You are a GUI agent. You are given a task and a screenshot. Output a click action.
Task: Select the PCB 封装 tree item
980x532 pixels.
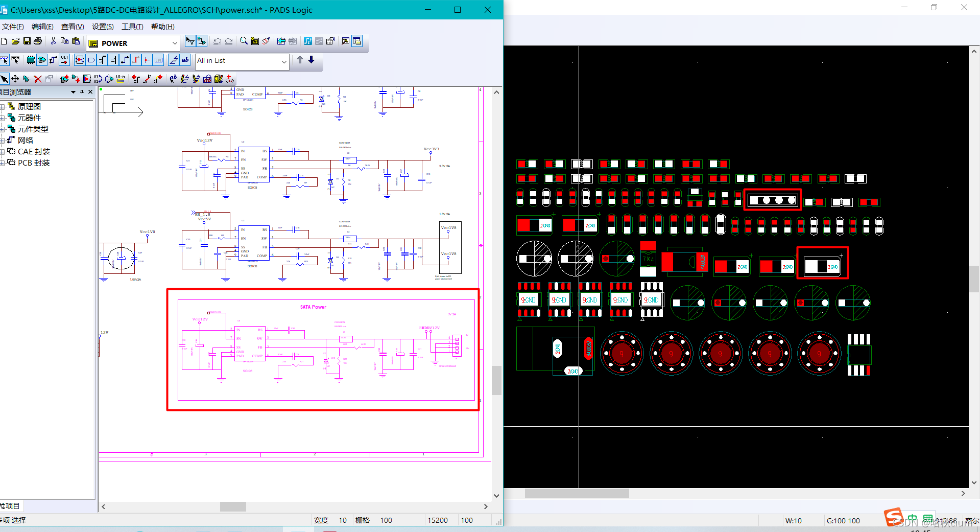pos(34,163)
